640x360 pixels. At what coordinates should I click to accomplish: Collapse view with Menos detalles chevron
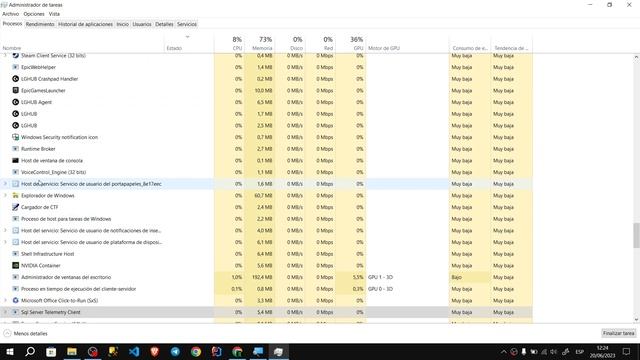[x=7, y=333]
